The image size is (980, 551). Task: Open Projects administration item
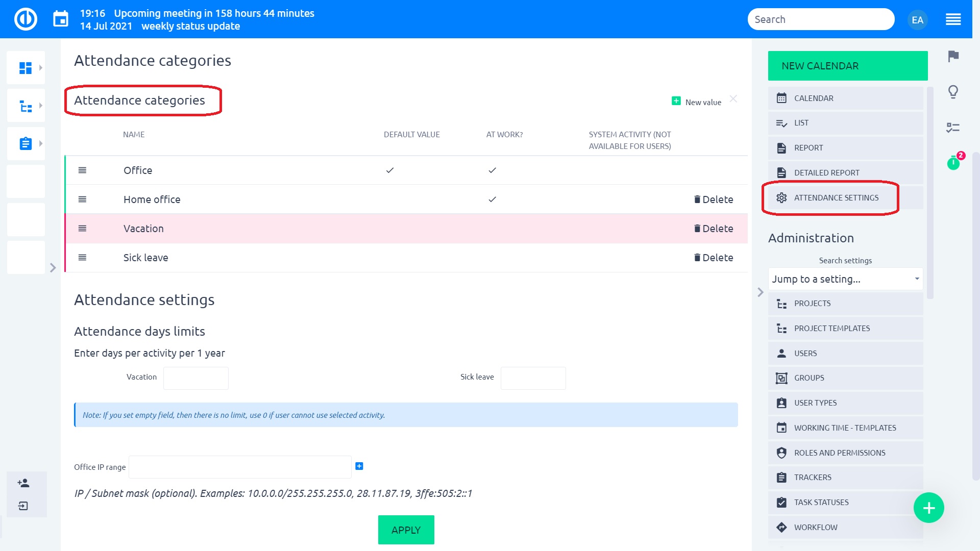[845, 304]
